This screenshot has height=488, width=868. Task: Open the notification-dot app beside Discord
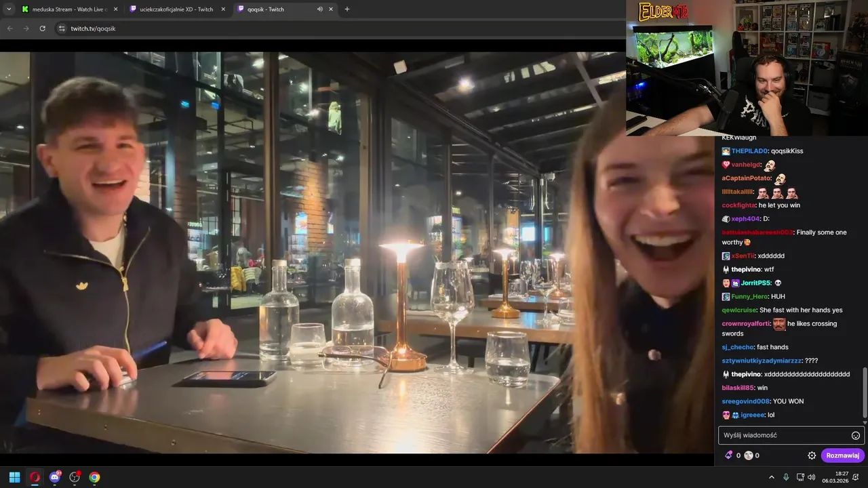point(75,477)
